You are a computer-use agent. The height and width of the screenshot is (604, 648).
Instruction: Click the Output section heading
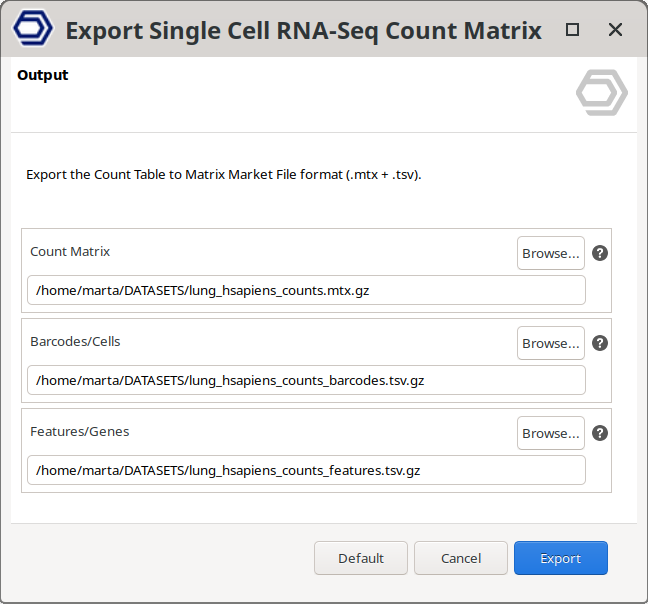coord(43,75)
